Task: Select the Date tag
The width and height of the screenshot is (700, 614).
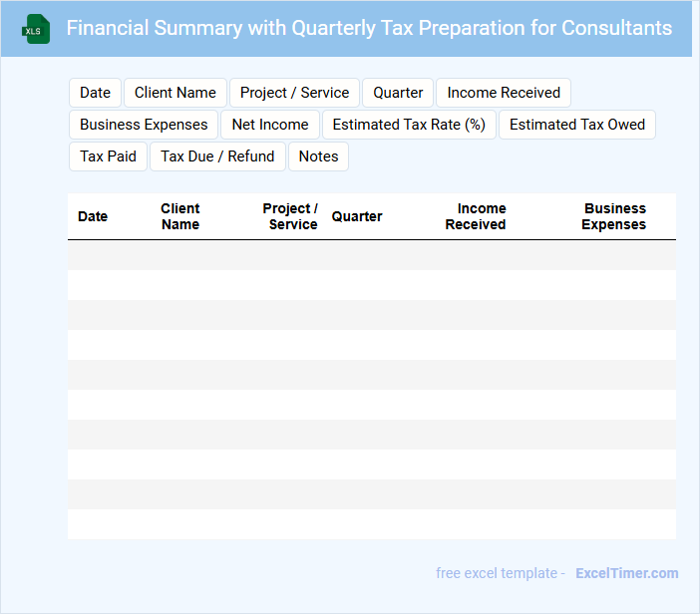Action: (x=95, y=93)
